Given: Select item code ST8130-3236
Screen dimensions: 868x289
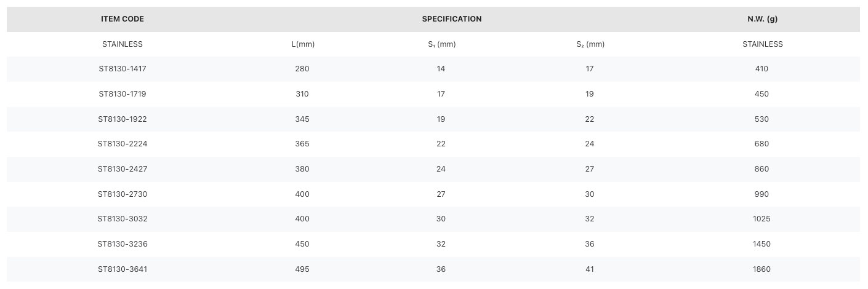Looking at the screenshot, I should tap(123, 244).
